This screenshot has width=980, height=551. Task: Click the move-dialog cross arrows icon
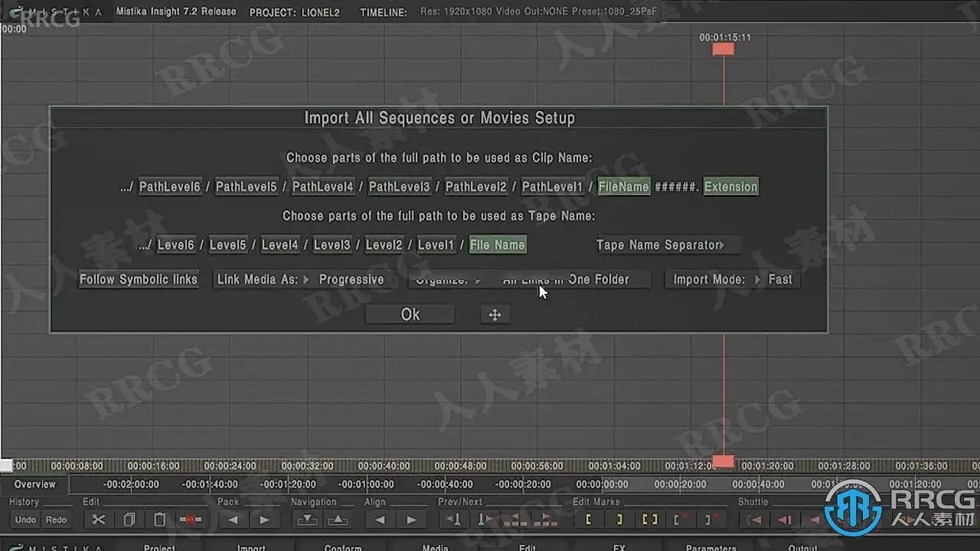click(x=495, y=315)
